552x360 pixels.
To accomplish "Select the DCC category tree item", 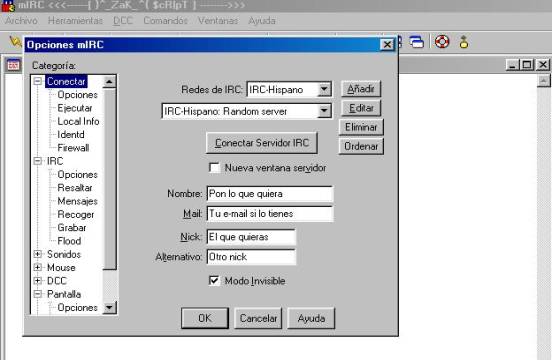I will [57, 281].
